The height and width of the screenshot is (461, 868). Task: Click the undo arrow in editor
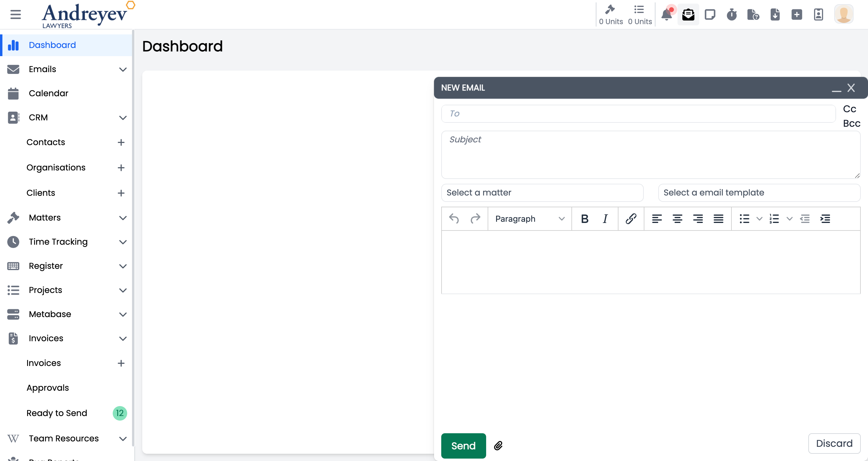pos(454,219)
